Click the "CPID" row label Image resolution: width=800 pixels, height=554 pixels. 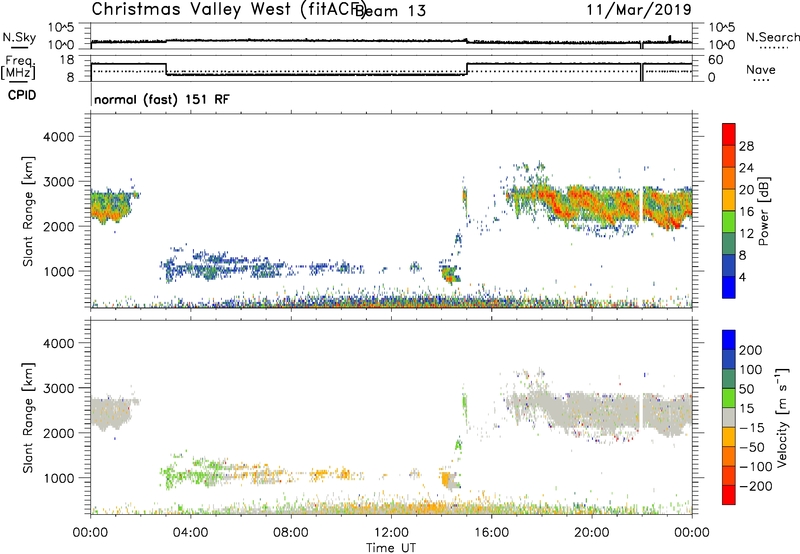pos(22,95)
